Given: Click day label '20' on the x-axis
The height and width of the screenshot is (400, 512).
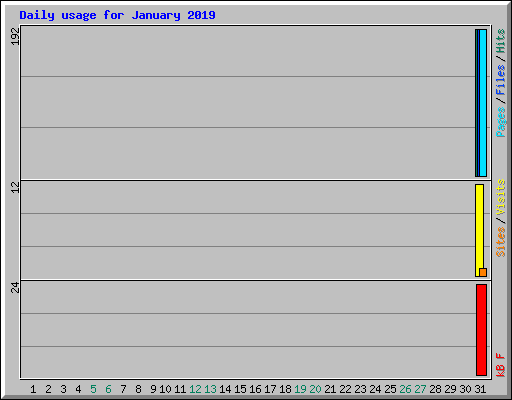Looking at the screenshot, I should 315,389.
